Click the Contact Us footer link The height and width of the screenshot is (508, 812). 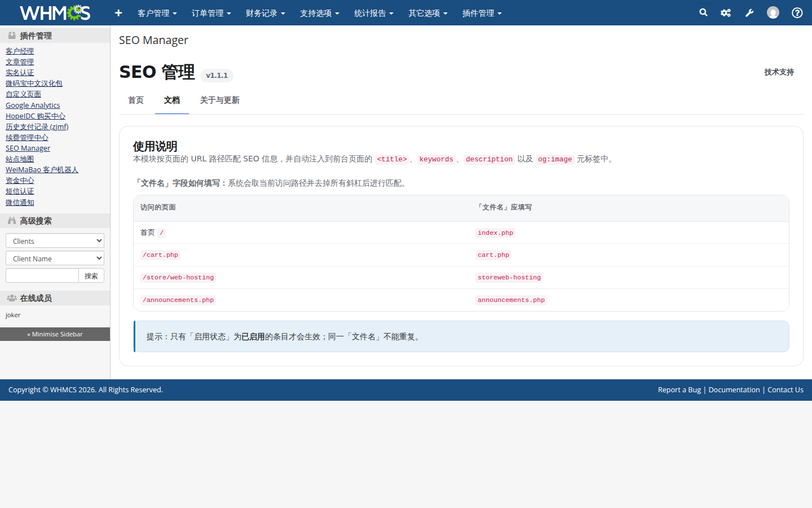(785, 390)
